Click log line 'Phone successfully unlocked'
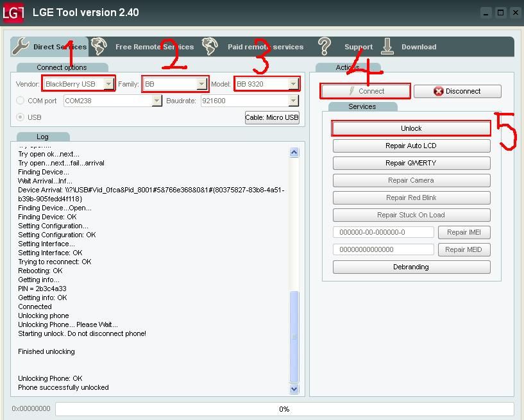 (x=63, y=387)
